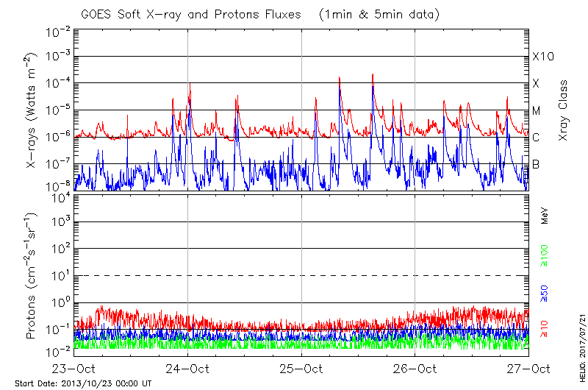
Task: Select the M class label on right axis
Action: tap(537, 111)
